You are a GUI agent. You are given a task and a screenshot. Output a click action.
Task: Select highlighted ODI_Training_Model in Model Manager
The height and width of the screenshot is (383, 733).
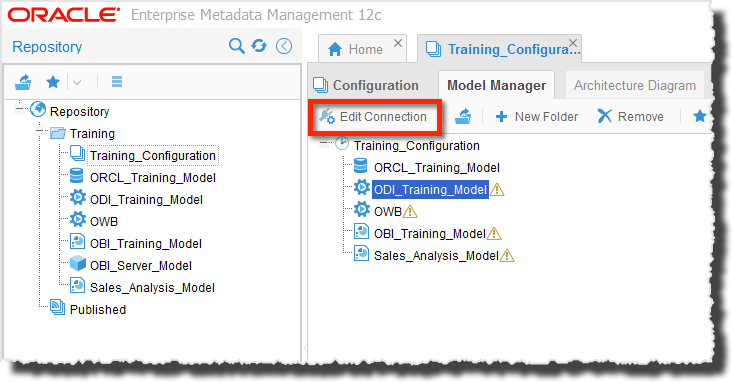[430, 189]
